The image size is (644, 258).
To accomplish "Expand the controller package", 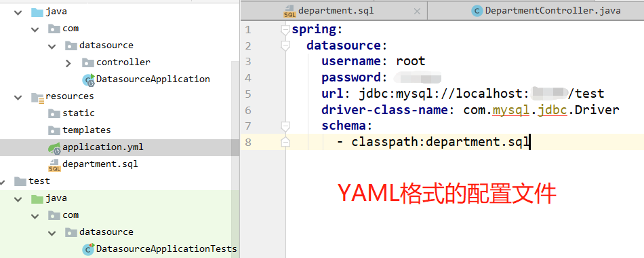I will point(68,63).
